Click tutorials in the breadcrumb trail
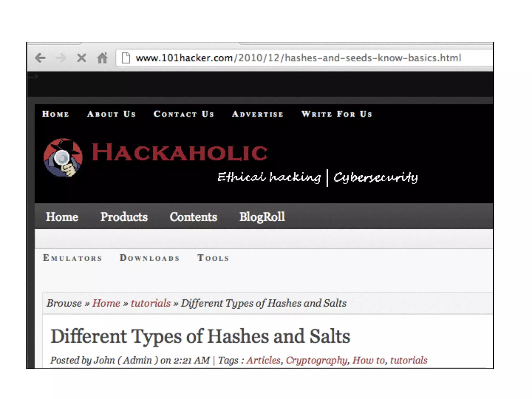The width and height of the screenshot is (532, 399). tap(150, 303)
